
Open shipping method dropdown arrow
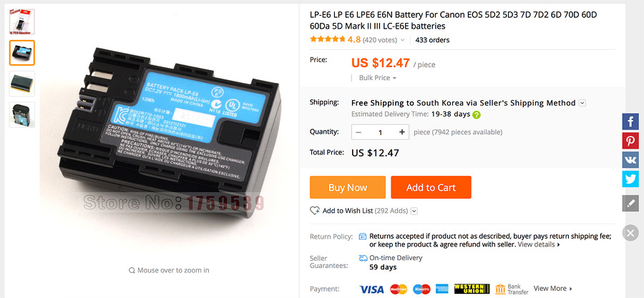pos(582,104)
